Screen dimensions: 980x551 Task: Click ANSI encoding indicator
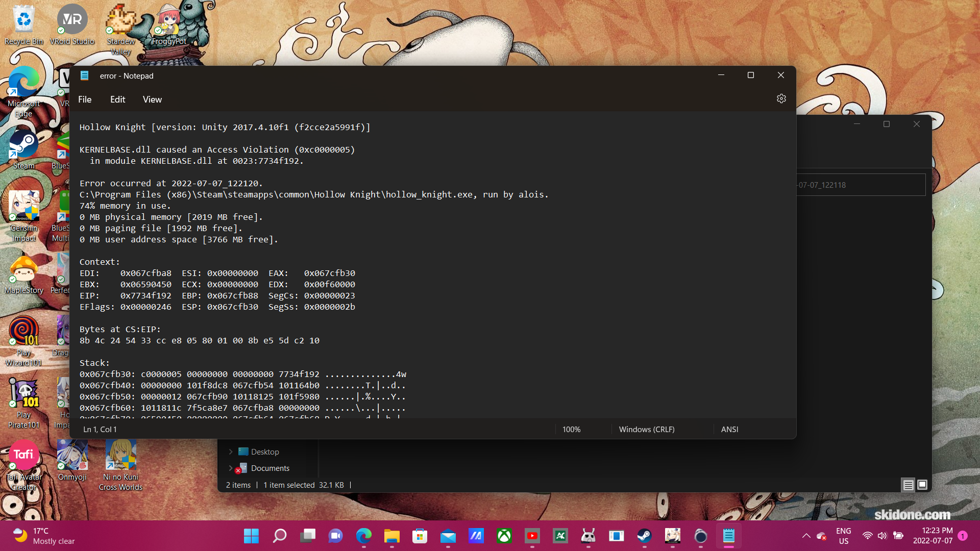click(x=729, y=430)
